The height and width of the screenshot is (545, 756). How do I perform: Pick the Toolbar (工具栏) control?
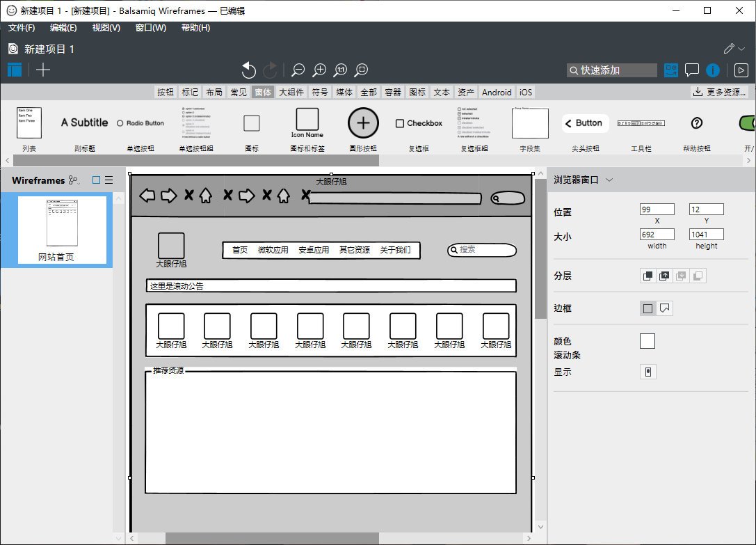641,123
